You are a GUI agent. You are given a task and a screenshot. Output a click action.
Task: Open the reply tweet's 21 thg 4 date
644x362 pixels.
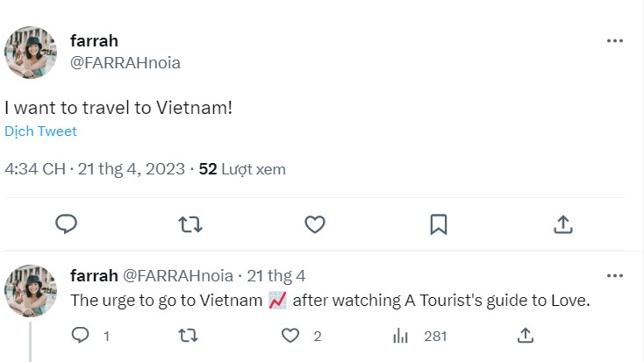(x=275, y=275)
